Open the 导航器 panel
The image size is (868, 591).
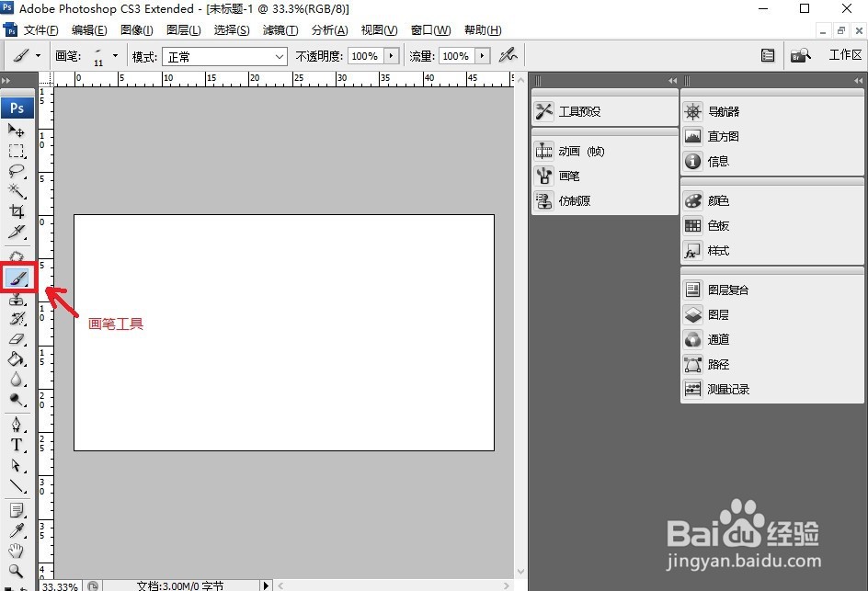click(x=771, y=111)
